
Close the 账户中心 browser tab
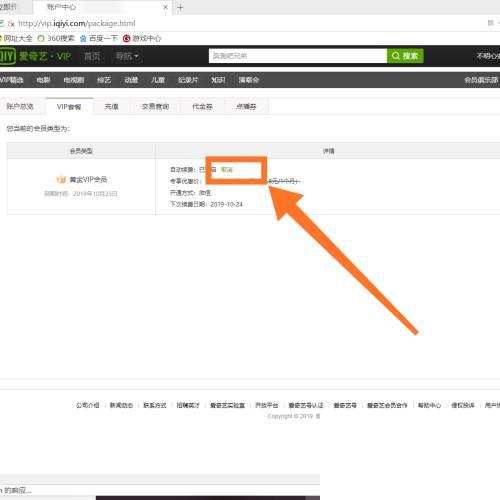[x=165, y=7]
